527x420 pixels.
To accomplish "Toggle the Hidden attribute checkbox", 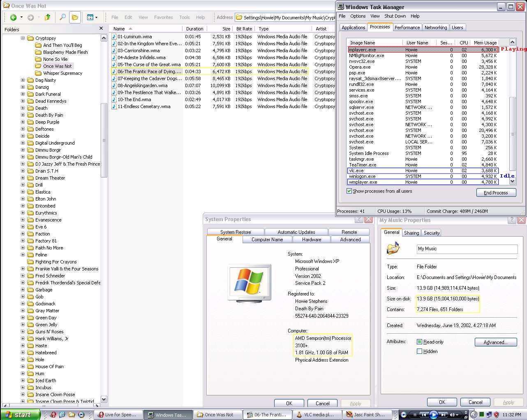I will click(x=419, y=351).
